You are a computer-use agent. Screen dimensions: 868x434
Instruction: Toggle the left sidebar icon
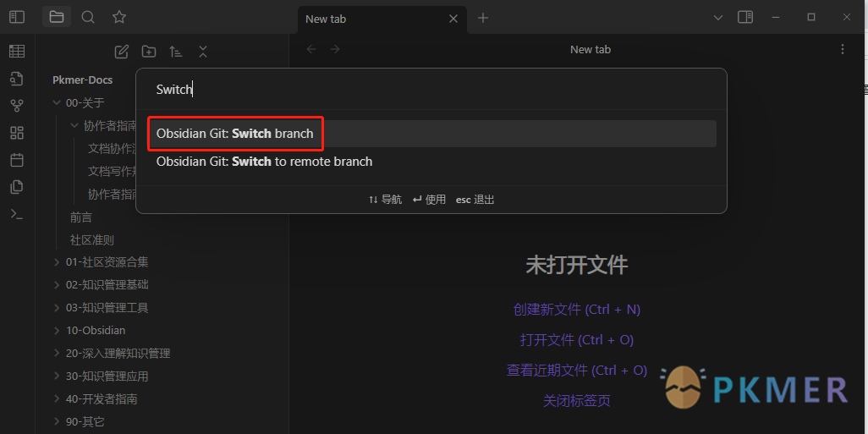[17, 17]
